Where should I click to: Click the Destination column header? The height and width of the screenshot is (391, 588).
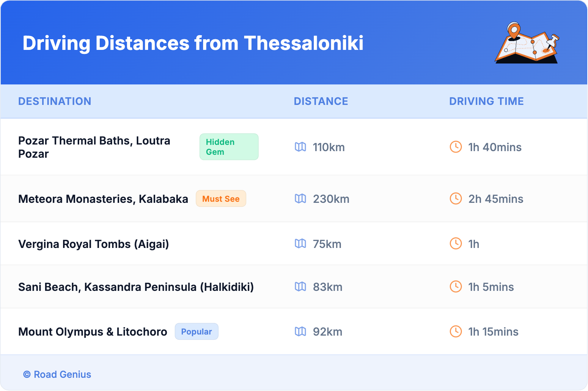(55, 101)
